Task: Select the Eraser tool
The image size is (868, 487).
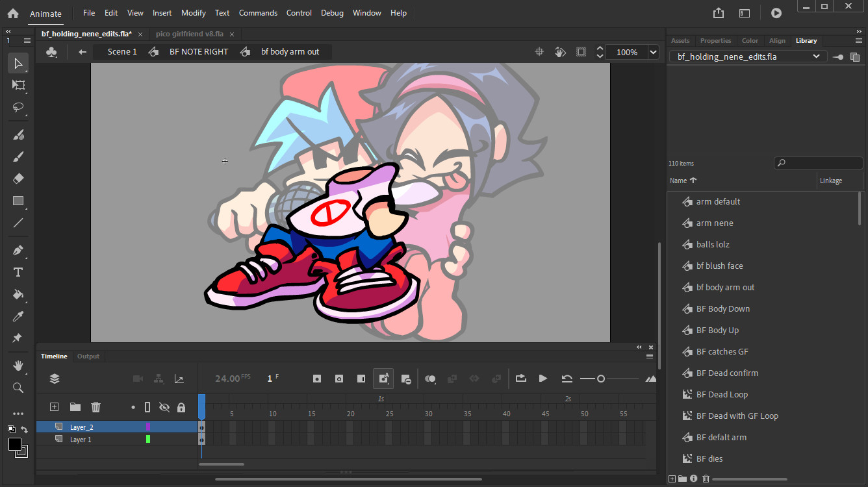Action: pyautogui.click(x=18, y=179)
